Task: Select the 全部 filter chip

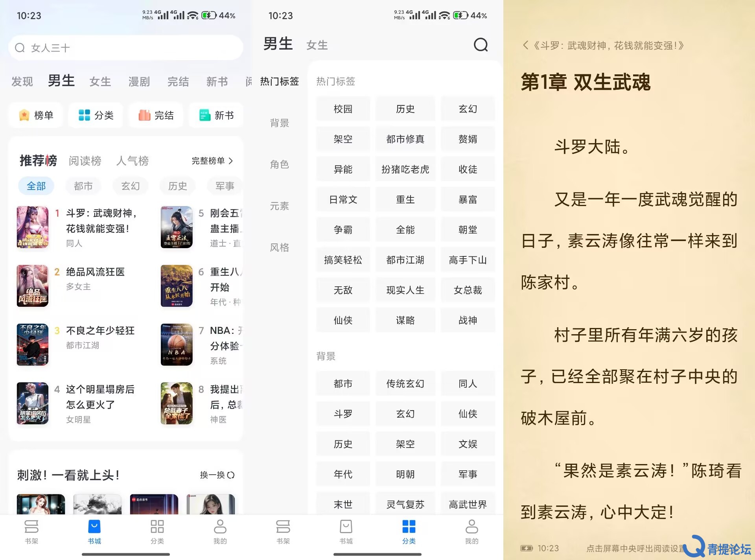Action: pyautogui.click(x=36, y=186)
